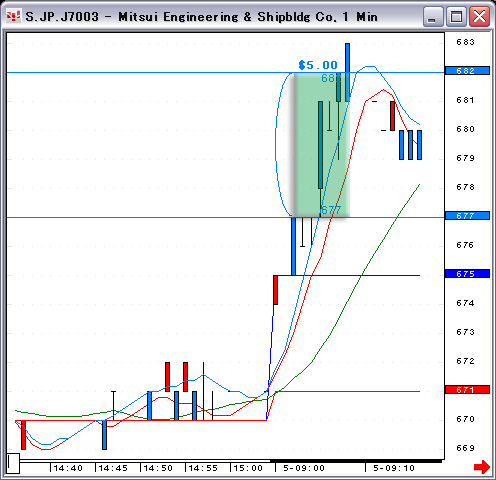Click the 680 price axis label

[x=465, y=129]
